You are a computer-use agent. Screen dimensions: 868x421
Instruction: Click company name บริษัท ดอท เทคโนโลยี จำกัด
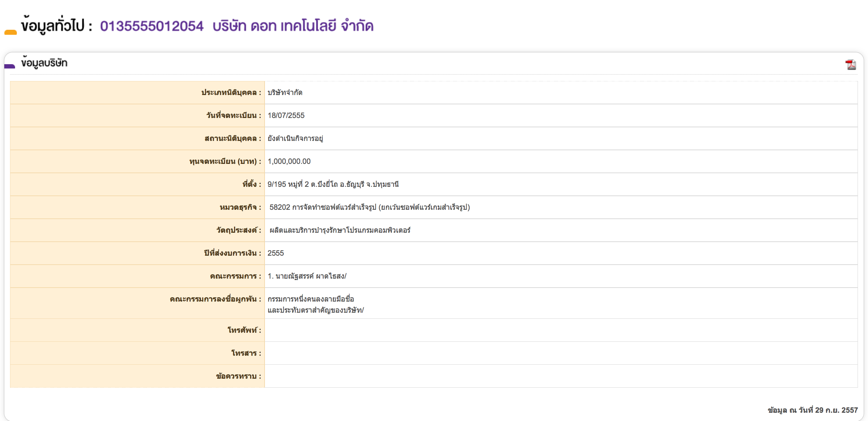(x=293, y=26)
